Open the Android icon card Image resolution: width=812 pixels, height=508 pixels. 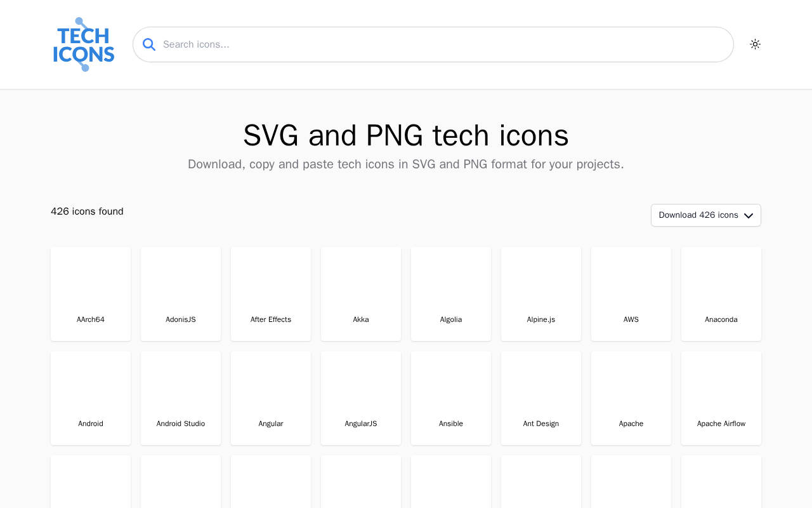(x=91, y=398)
